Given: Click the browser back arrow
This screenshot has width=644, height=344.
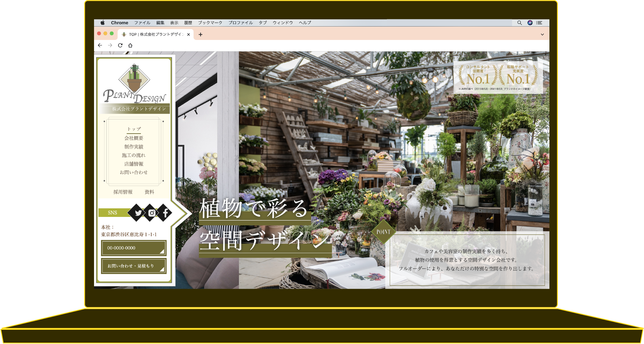Looking at the screenshot, I should pos(100,45).
